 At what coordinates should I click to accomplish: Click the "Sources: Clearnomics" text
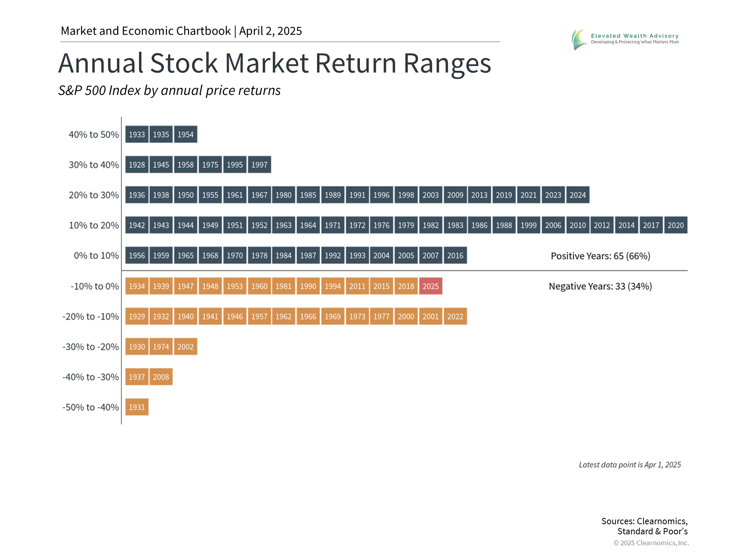pyautogui.click(x=644, y=521)
